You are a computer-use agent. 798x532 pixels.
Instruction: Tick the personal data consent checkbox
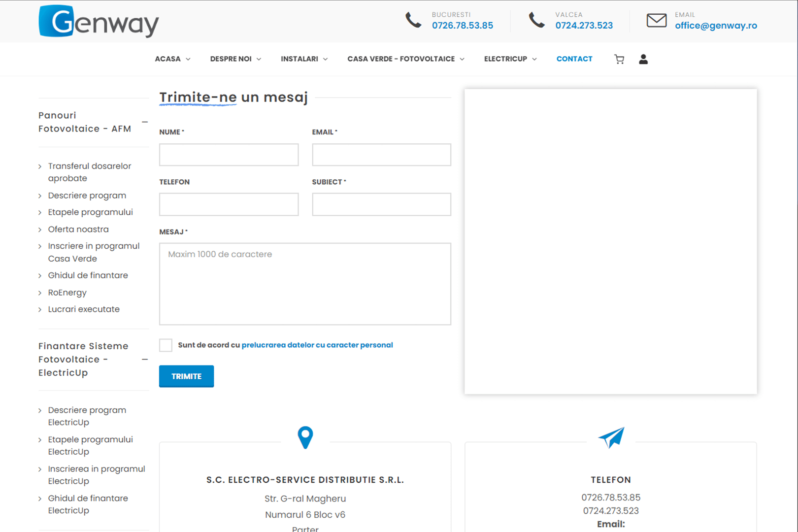tap(166, 345)
